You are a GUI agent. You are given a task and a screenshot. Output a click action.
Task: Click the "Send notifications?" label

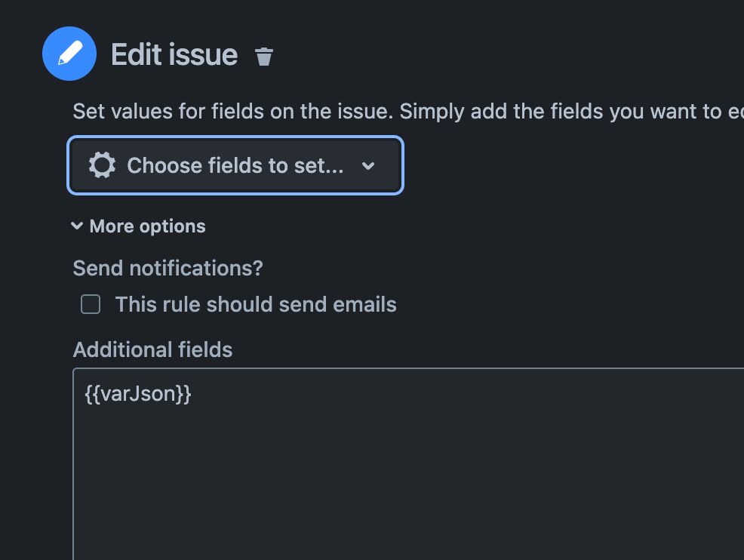168,268
